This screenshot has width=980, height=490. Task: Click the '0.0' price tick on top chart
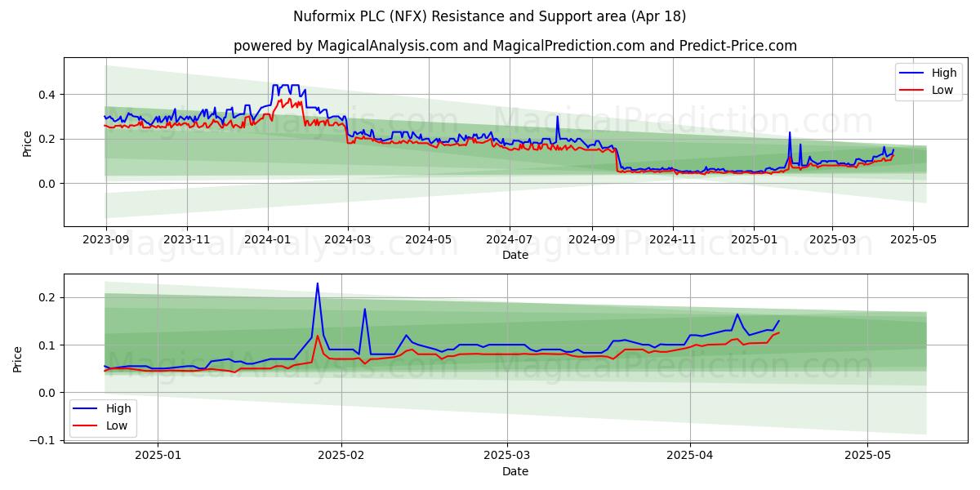pos(47,184)
